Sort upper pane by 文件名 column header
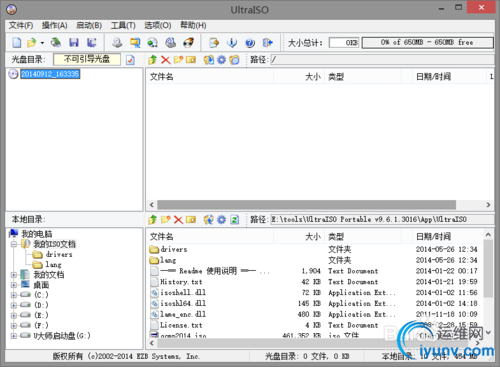 [210, 77]
